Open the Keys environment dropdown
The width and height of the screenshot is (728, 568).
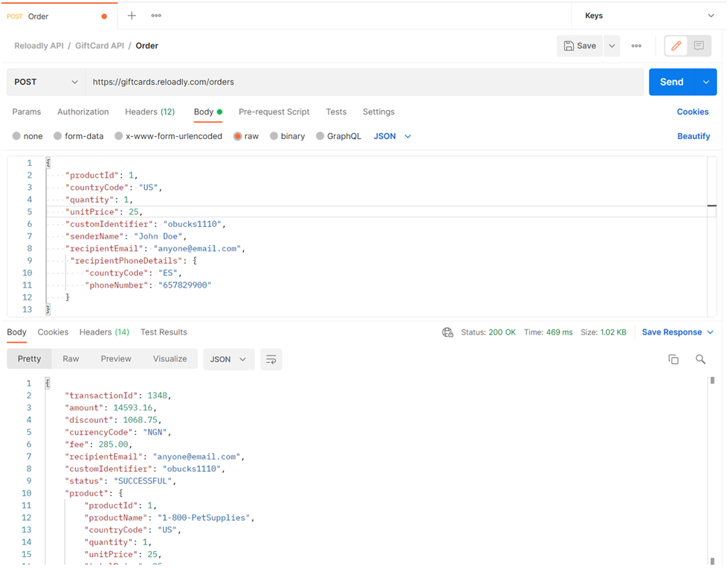pyautogui.click(x=649, y=16)
